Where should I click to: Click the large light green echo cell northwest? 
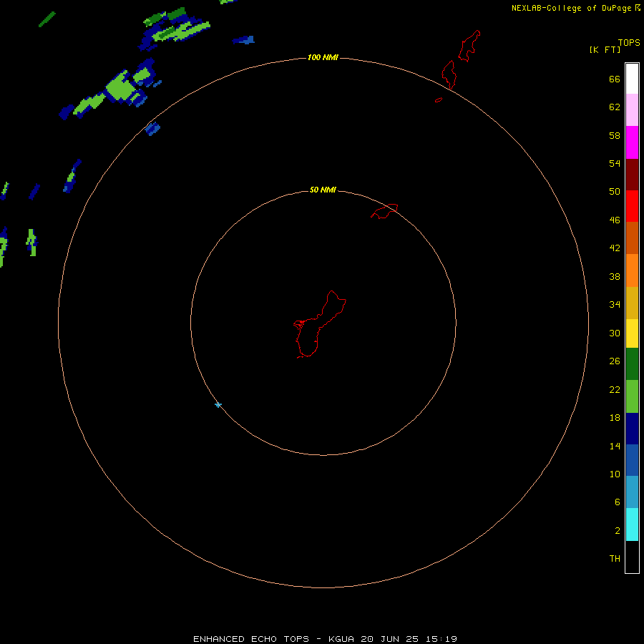(x=122, y=88)
